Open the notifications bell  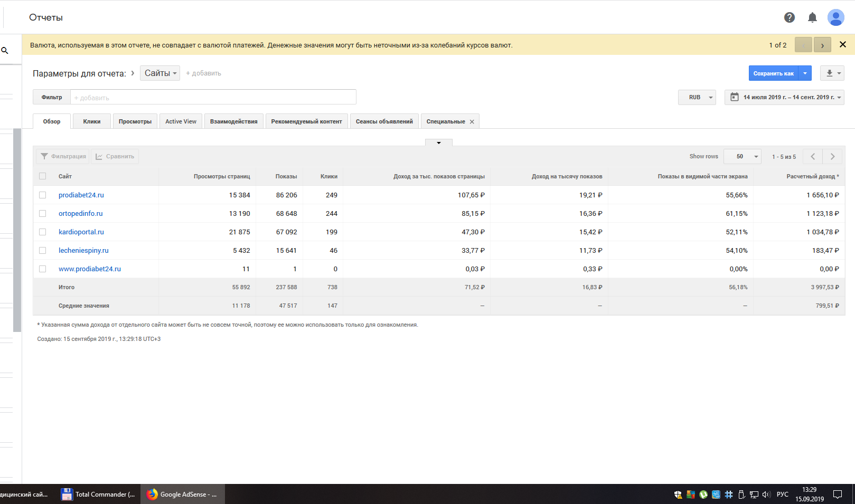[x=812, y=17]
